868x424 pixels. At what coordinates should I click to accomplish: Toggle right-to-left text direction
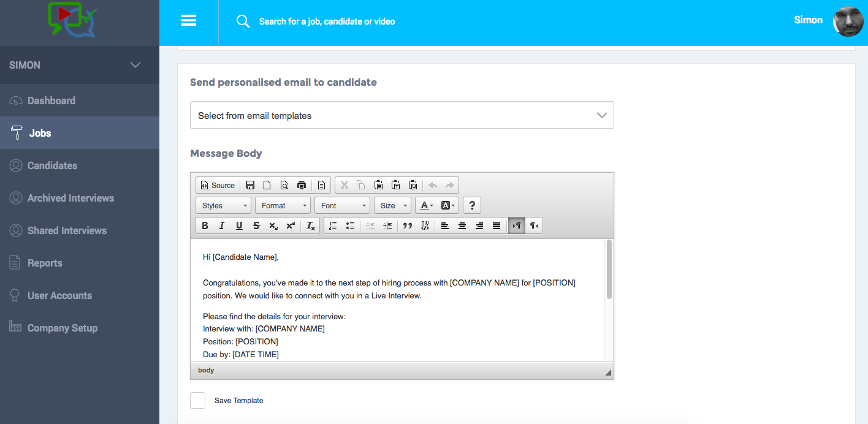pyautogui.click(x=533, y=225)
